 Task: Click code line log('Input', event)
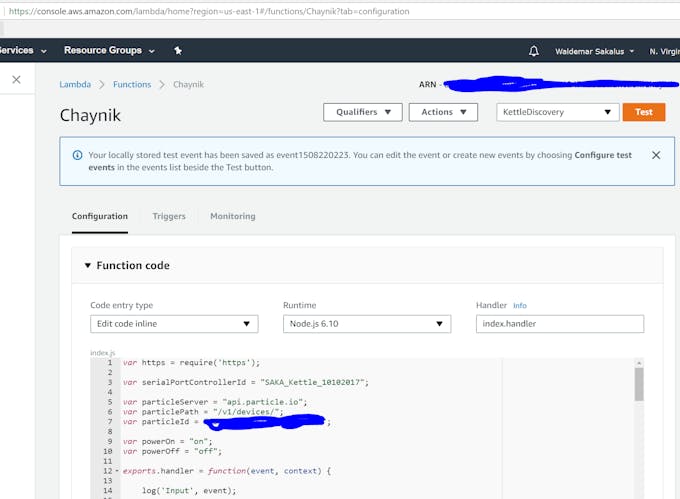click(189, 491)
